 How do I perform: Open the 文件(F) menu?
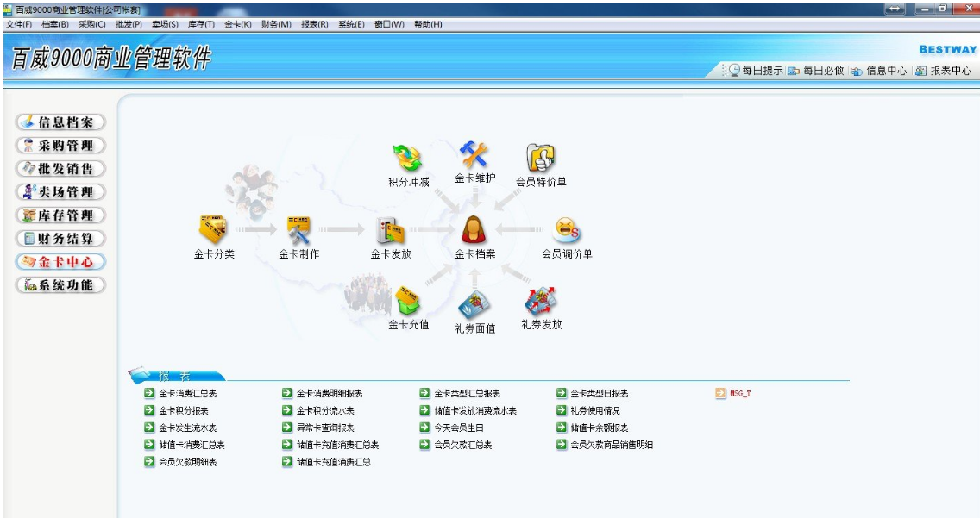(19, 24)
